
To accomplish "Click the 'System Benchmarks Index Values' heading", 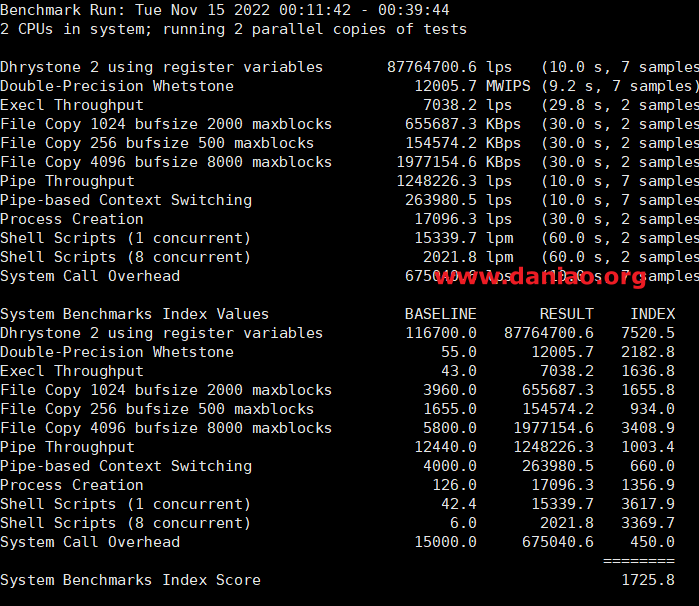I will coord(135,314).
